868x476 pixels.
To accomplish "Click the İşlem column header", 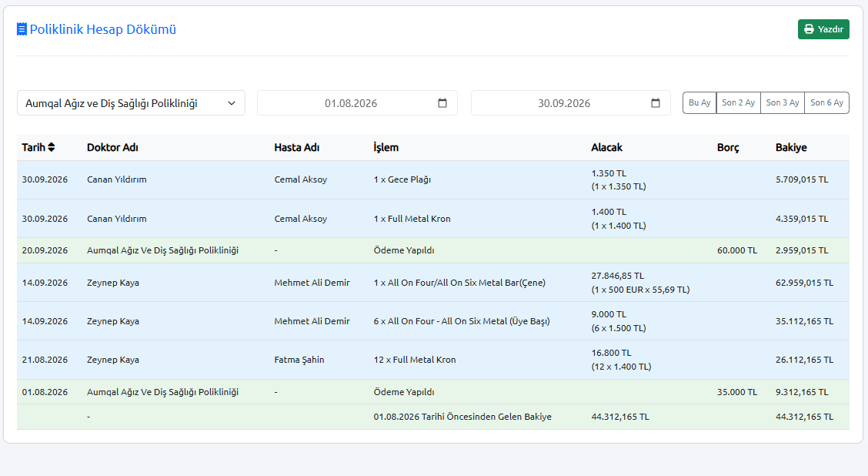I will (386, 147).
